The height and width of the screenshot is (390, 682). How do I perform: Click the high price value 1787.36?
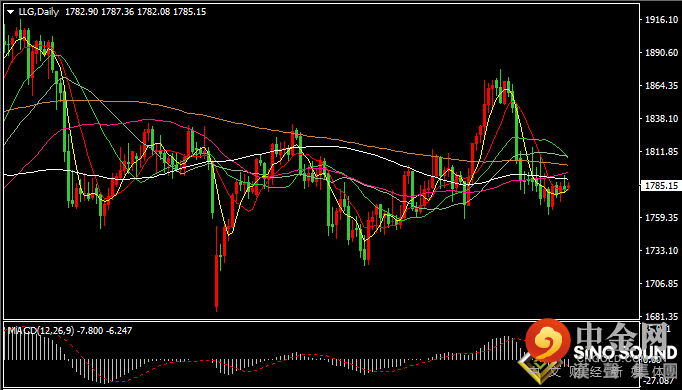(x=117, y=12)
